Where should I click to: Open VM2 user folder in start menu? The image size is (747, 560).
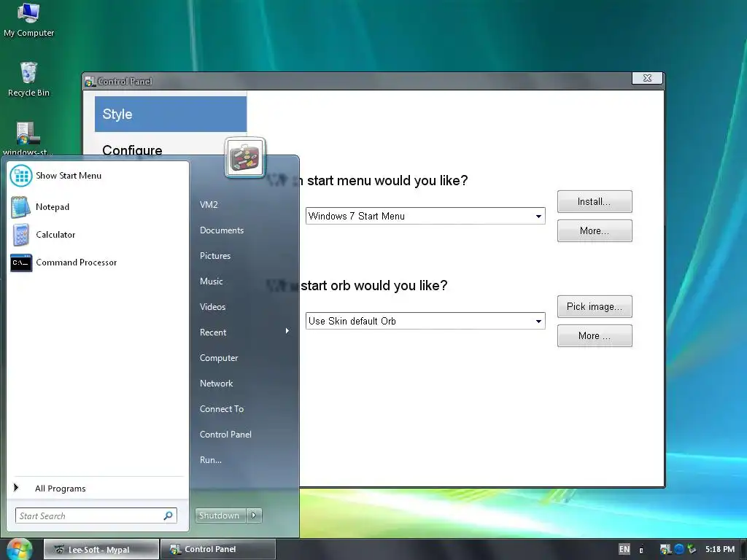pyautogui.click(x=209, y=205)
